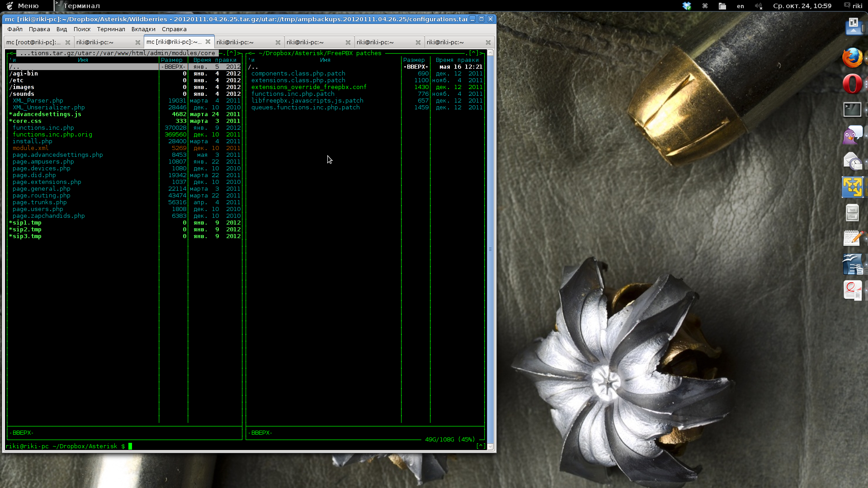Select install.php file
This screenshot has height=488, width=868.
coord(124,141)
